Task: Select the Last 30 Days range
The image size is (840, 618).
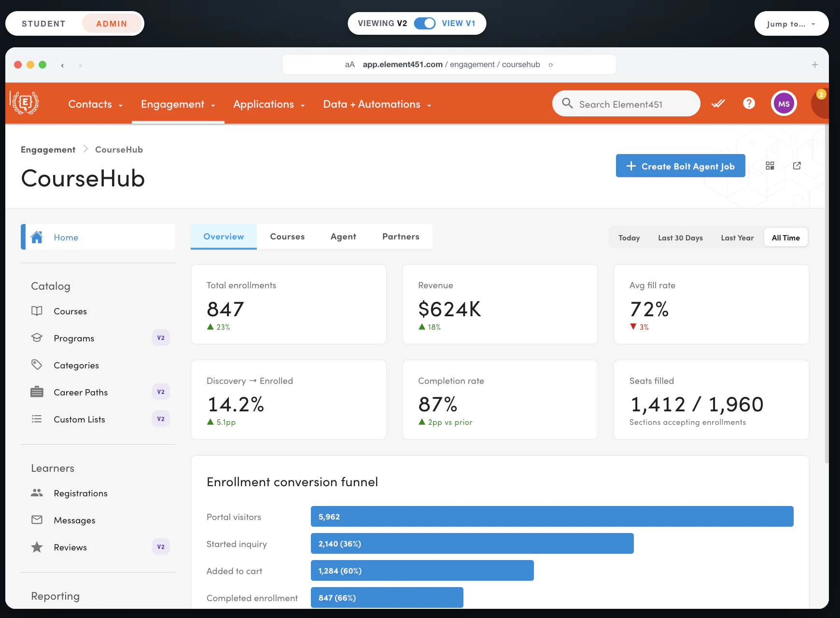Action: tap(680, 238)
